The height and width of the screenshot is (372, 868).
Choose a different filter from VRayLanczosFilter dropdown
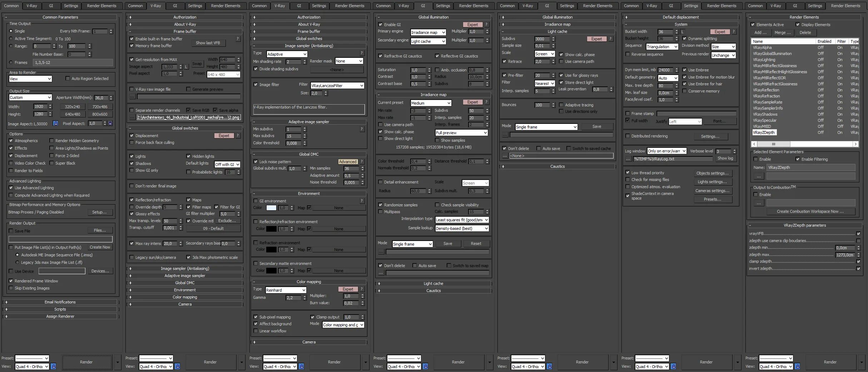337,86
